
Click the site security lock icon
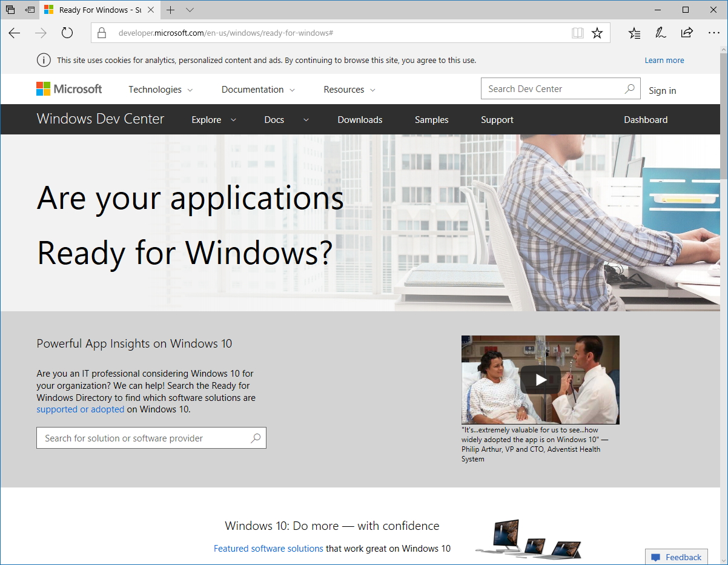tap(101, 33)
